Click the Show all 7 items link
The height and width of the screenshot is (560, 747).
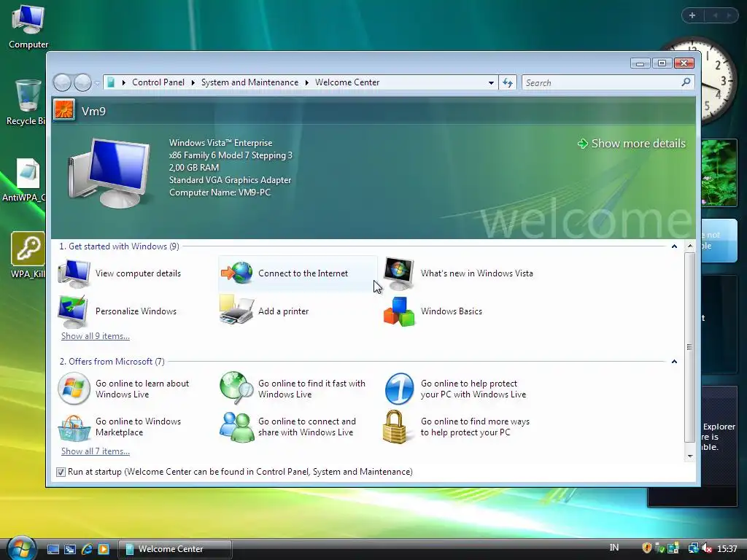96,451
